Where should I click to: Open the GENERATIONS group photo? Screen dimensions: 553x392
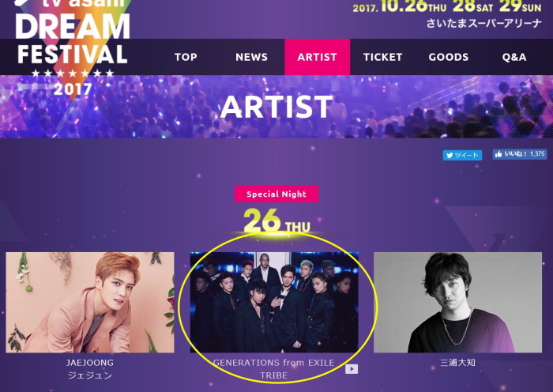(274, 303)
